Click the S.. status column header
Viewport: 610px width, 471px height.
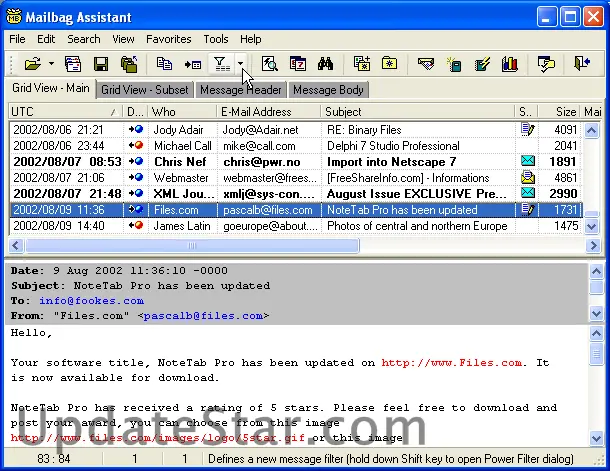coord(526,112)
